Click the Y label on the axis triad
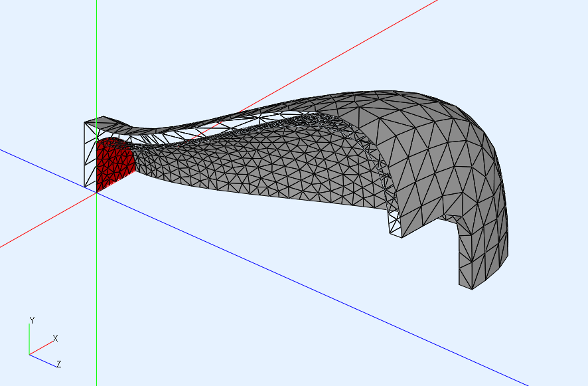Viewport: 588px width, 386px height. tap(33, 320)
